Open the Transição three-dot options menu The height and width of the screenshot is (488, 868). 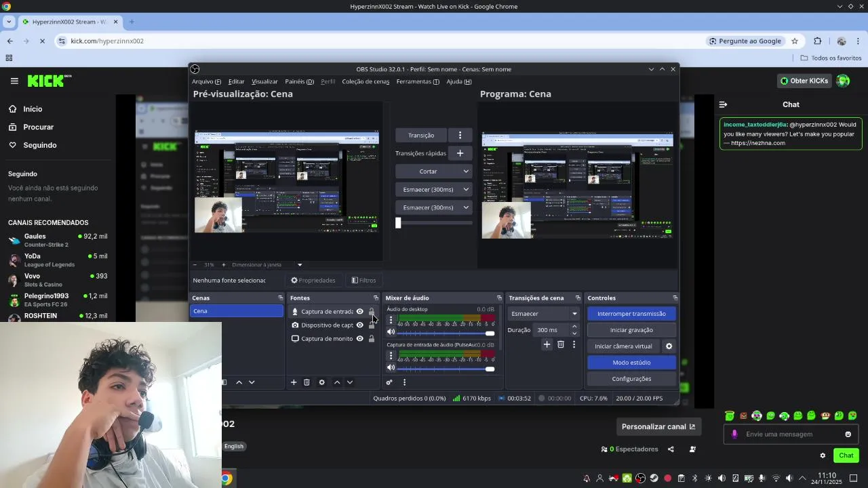point(460,135)
